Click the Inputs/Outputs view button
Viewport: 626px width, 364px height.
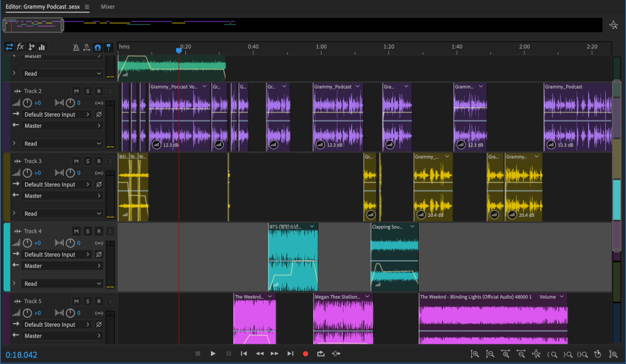(9, 47)
